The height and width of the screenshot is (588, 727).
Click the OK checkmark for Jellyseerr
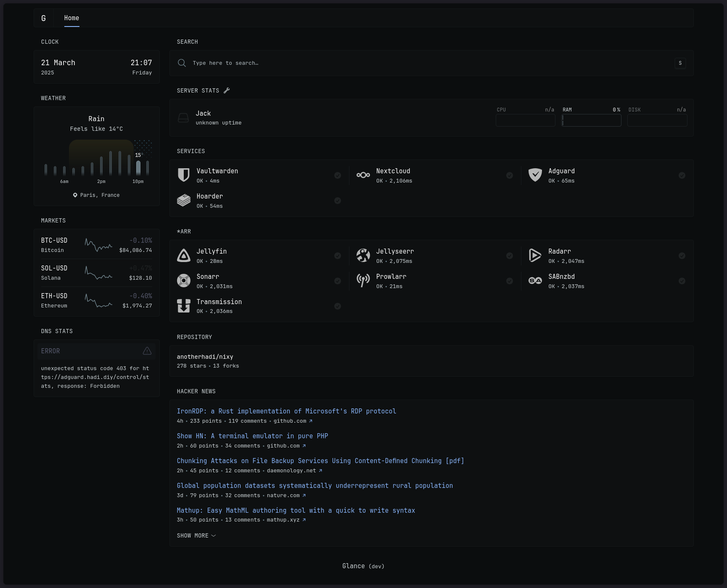pos(510,255)
